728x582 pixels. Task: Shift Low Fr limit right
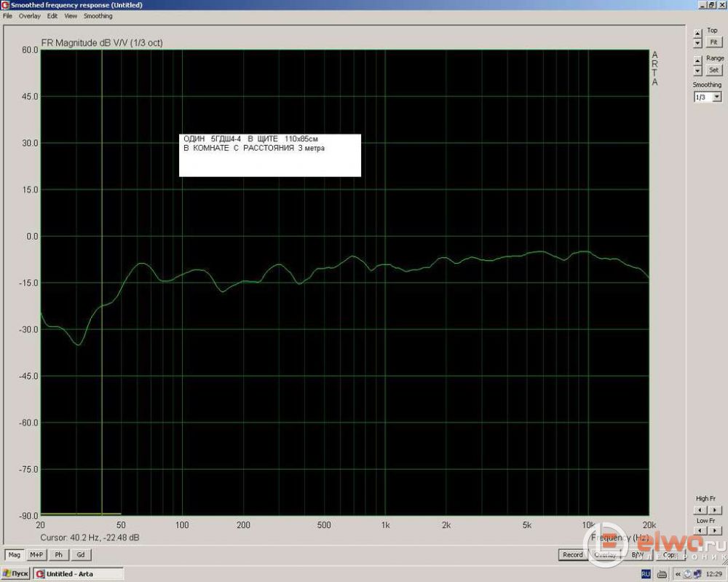click(x=714, y=531)
